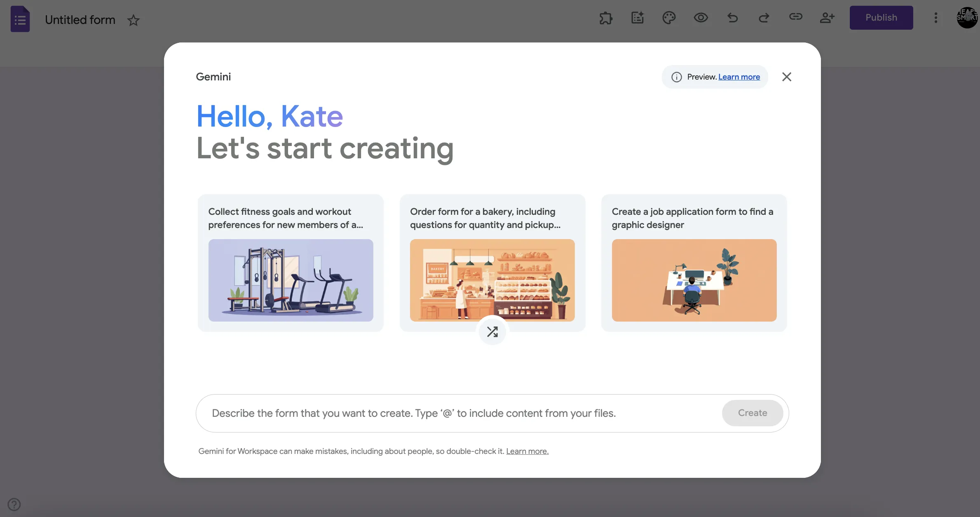Click the help question mark icon
This screenshot has height=517, width=980.
click(x=14, y=504)
